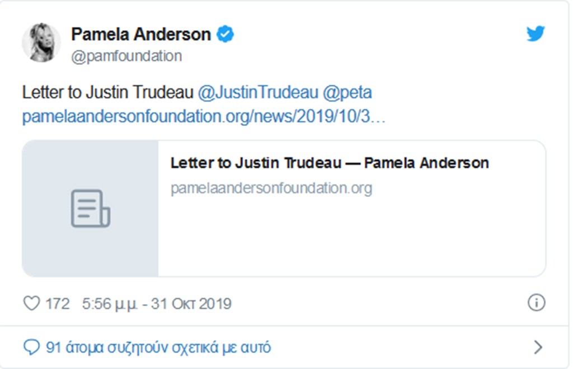The image size is (588, 369).
Task: Click the document icon in the link card
Action: 90,209
